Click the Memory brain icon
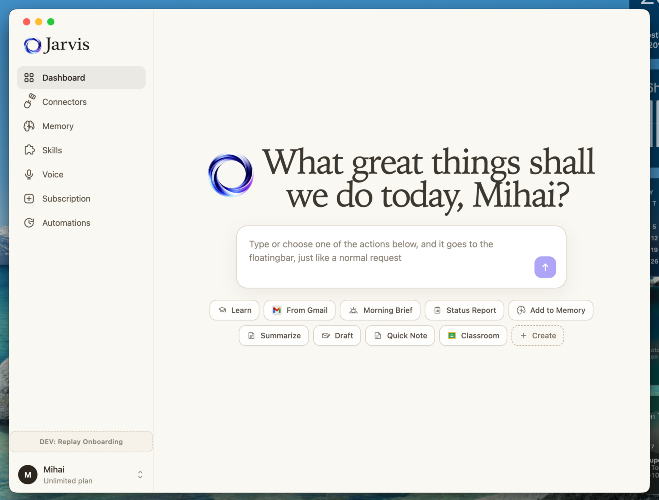 29,126
